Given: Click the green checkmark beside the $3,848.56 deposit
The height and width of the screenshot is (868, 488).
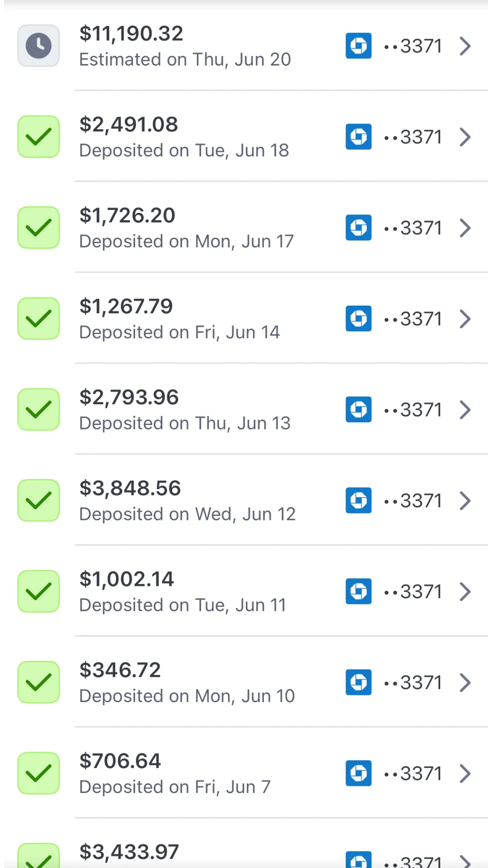Looking at the screenshot, I should [x=38, y=500].
